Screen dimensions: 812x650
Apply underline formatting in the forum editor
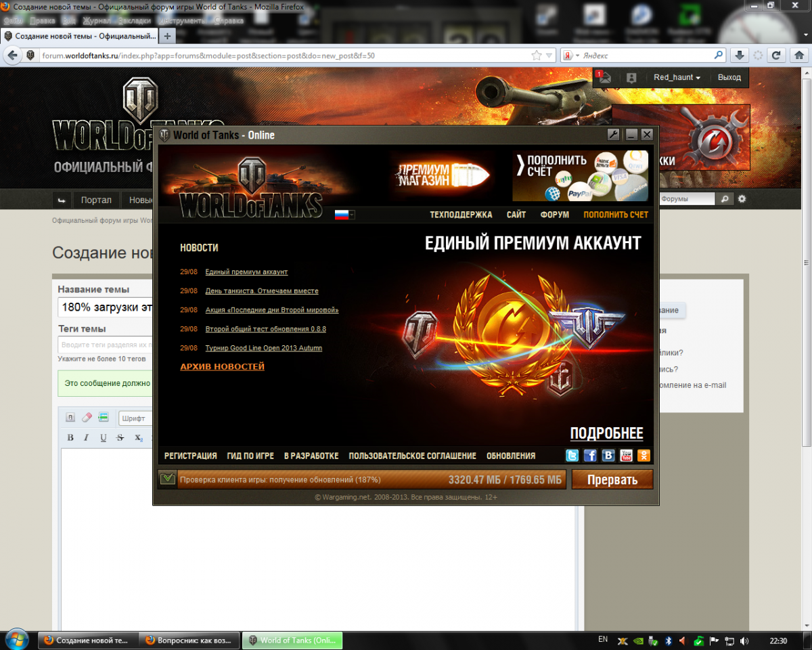click(x=104, y=438)
